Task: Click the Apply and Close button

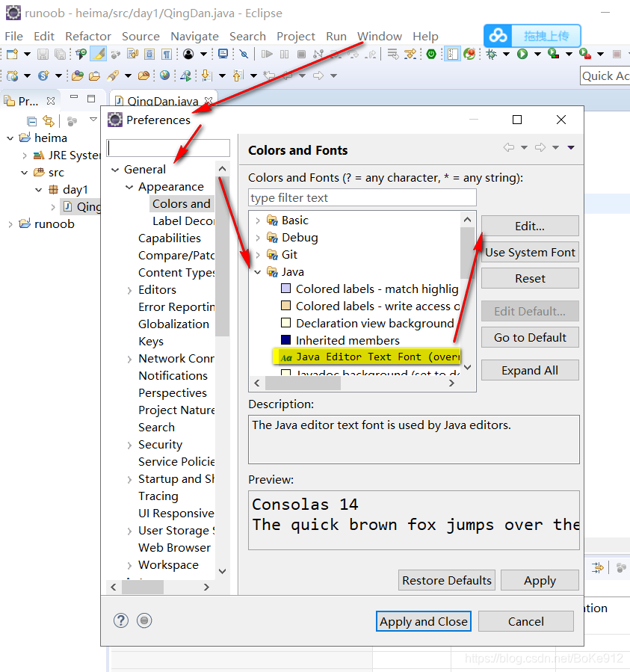Action: (x=424, y=621)
